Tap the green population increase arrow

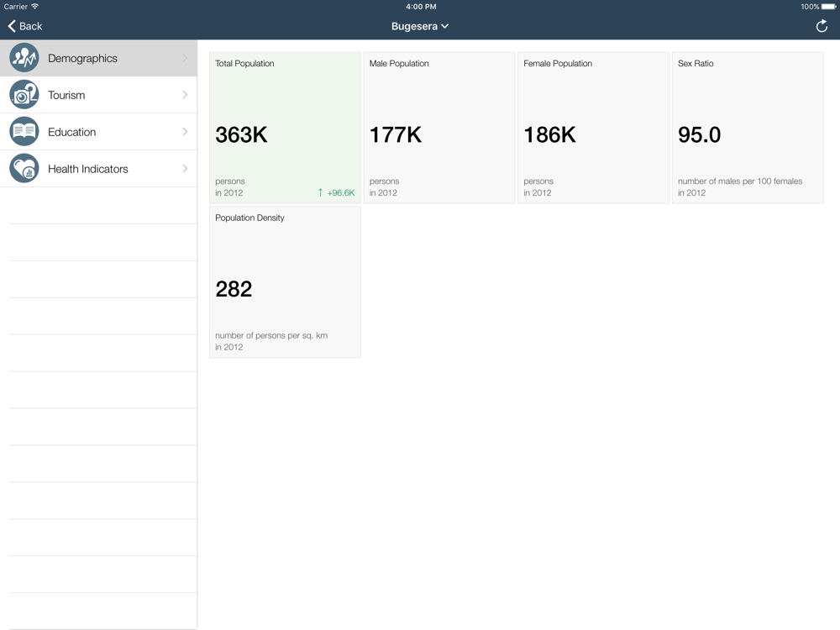pos(320,192)
